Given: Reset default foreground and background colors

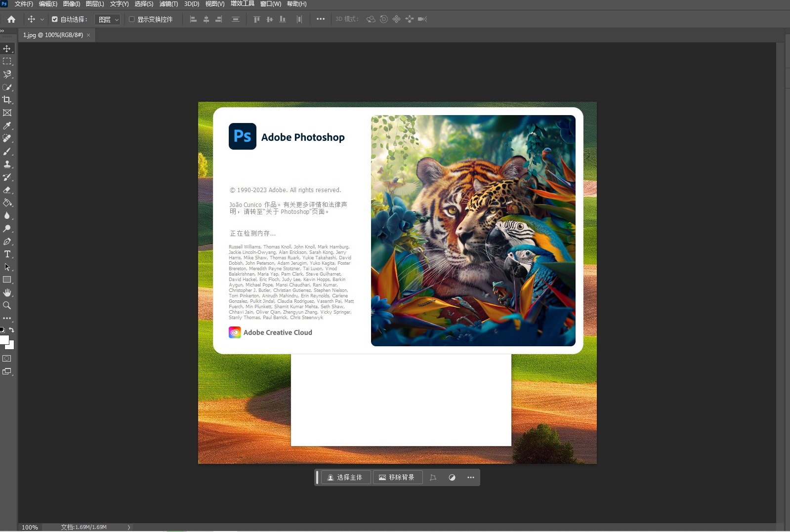Looking at the screenshot, I should click(x=2, y=330).
